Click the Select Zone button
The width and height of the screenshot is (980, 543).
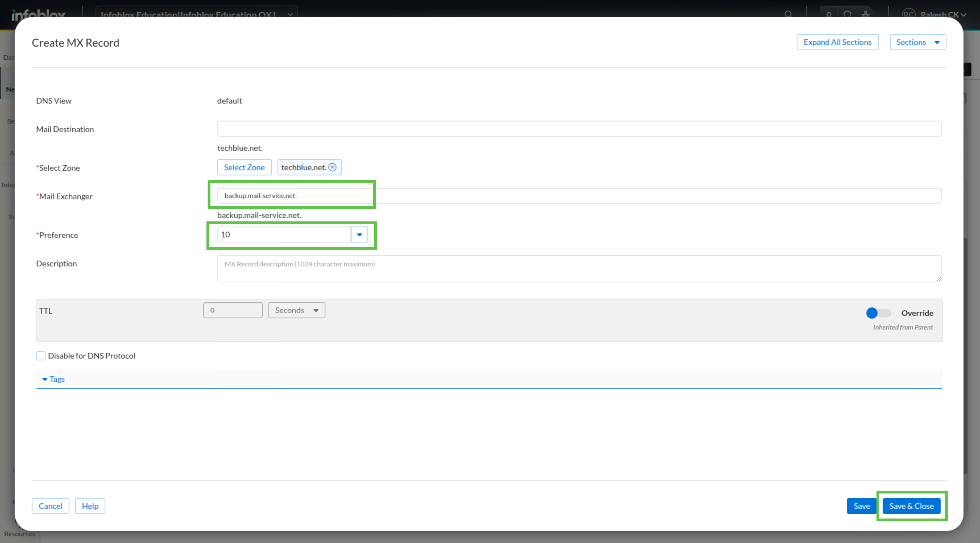244,167
